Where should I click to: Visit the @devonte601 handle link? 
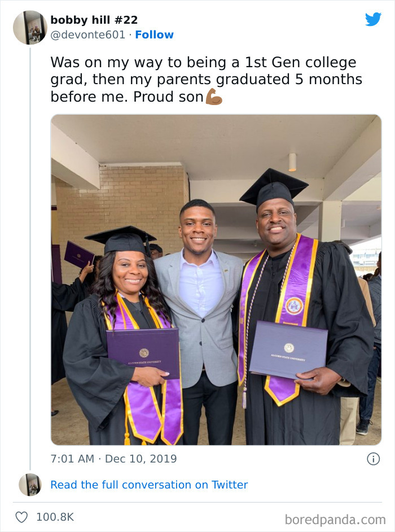[x=87, y=34]
